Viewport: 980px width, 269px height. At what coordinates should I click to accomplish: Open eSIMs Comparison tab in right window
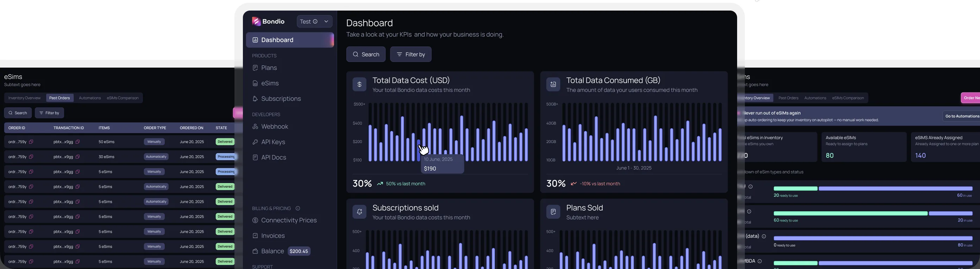click(848, 98)
